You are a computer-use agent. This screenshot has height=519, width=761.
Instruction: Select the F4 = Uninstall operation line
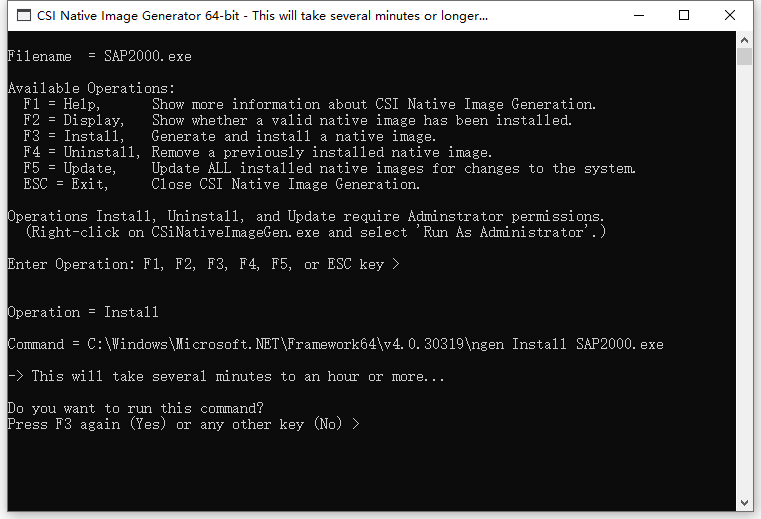click(x=258, y=152)
